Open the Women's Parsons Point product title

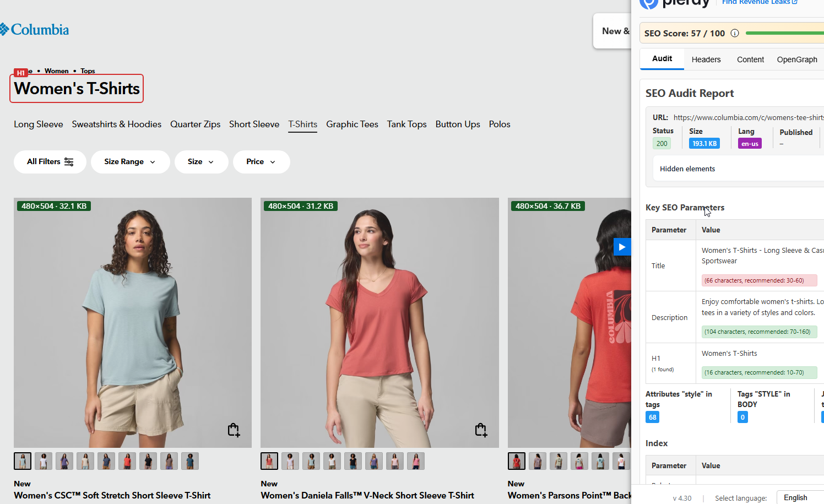pos(570,496)
